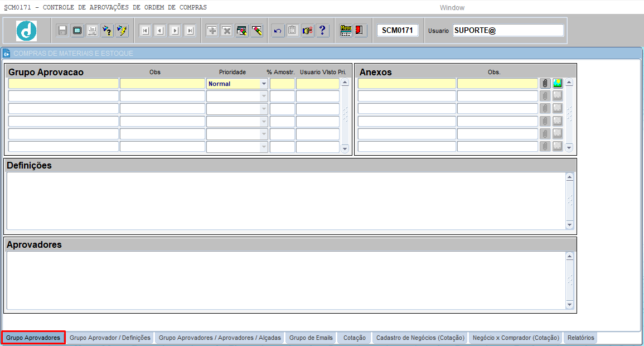This screenshot has height=346, width=644.
Task: Click the Anexos list scroll-down arrow
Action: [569, 147]
